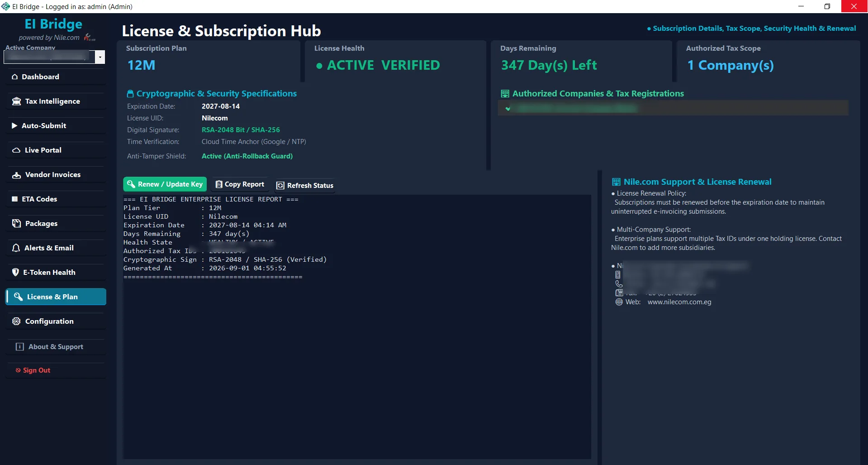Expand the Active Company dropdown arrow
The height and width of the screenshot is (465, 868).
tap(100, 57)
